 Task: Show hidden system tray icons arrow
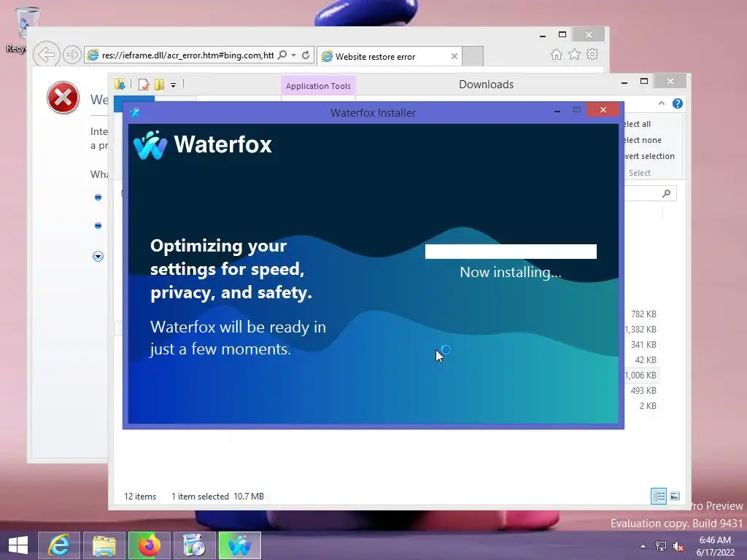643,546
